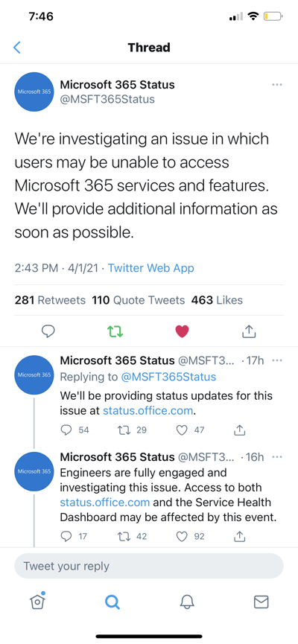This screenshot has height=644, width=298.
Task: Open three-dot menu on the 16h reply
Action: pos(277,456)
